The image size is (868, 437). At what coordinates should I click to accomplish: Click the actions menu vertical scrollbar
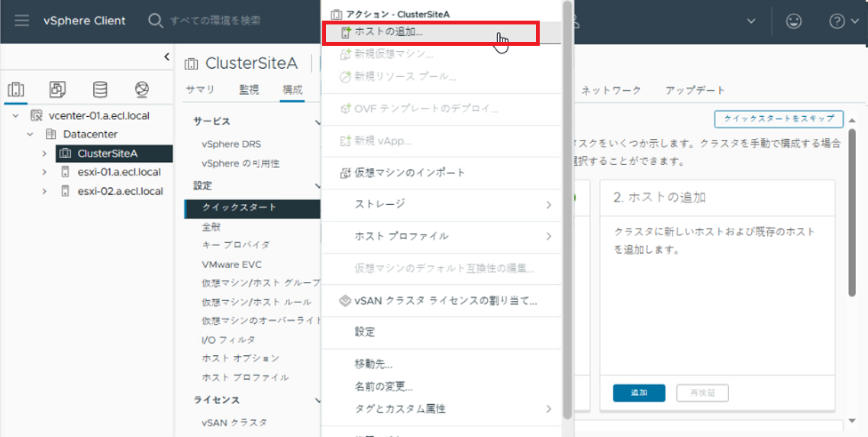click(x=567, y=210)
